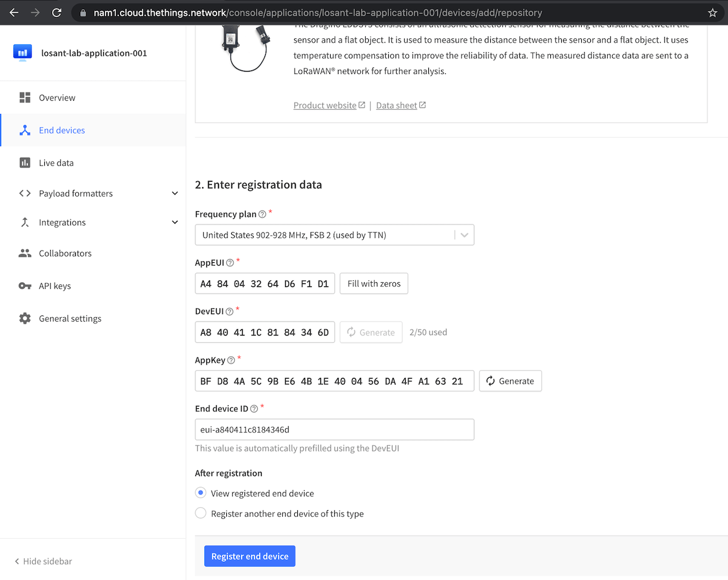Click the lock icon in the address bar
The image size is (728, 580).
(x=84, y=12)
